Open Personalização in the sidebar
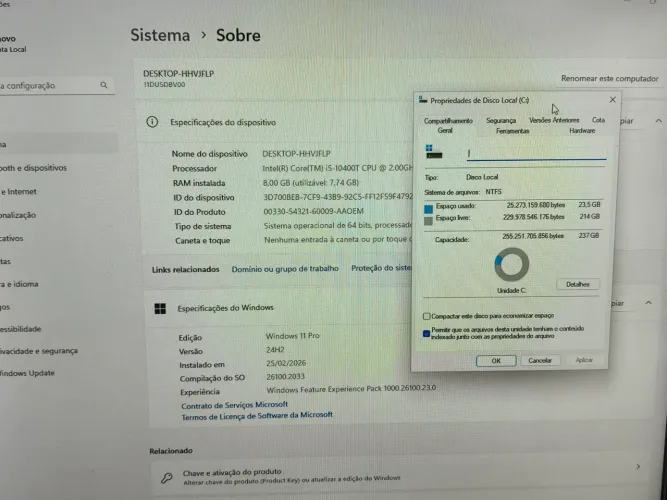The height and width of the screenshot is (500, 667). point(18,215)
